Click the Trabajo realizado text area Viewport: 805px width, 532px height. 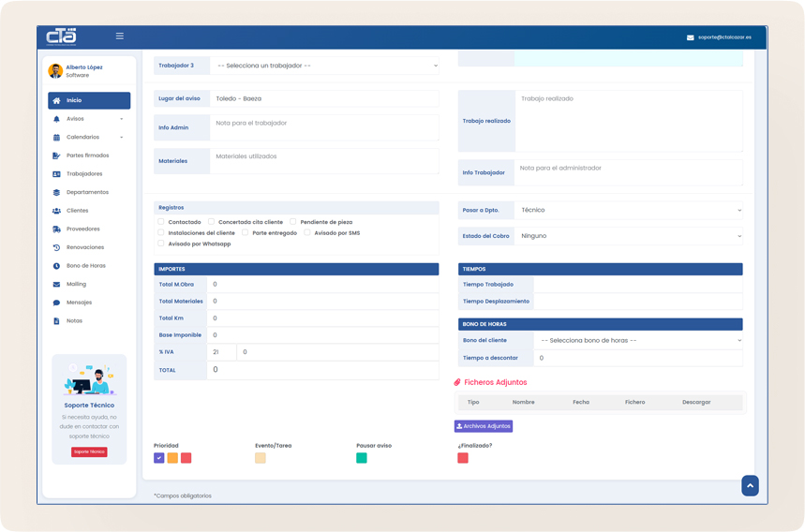(629, 121)
